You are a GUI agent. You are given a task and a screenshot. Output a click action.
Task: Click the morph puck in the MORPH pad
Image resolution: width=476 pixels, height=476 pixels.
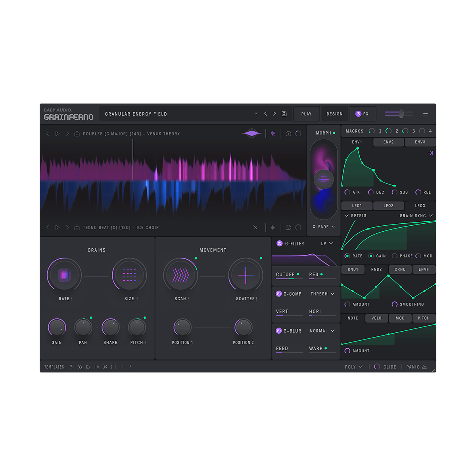(324, 179)
